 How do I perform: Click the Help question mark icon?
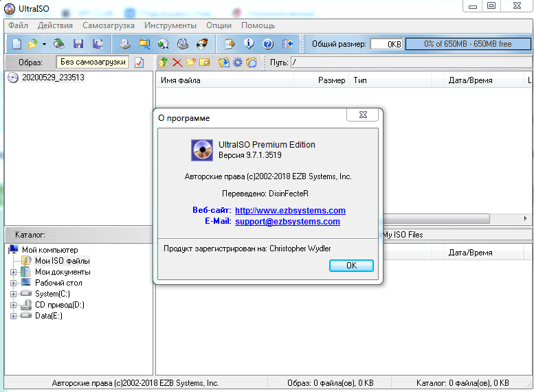point(268,44)
